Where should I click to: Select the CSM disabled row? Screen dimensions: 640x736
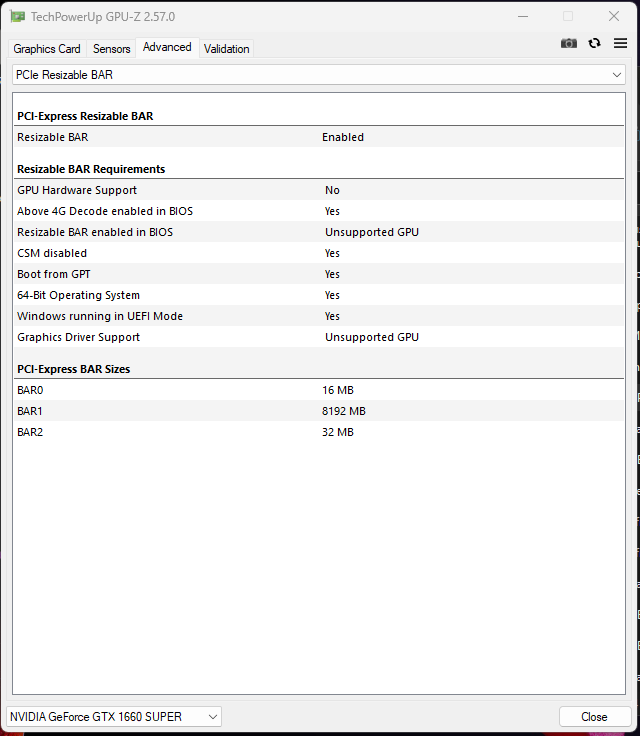pos(319,253)
